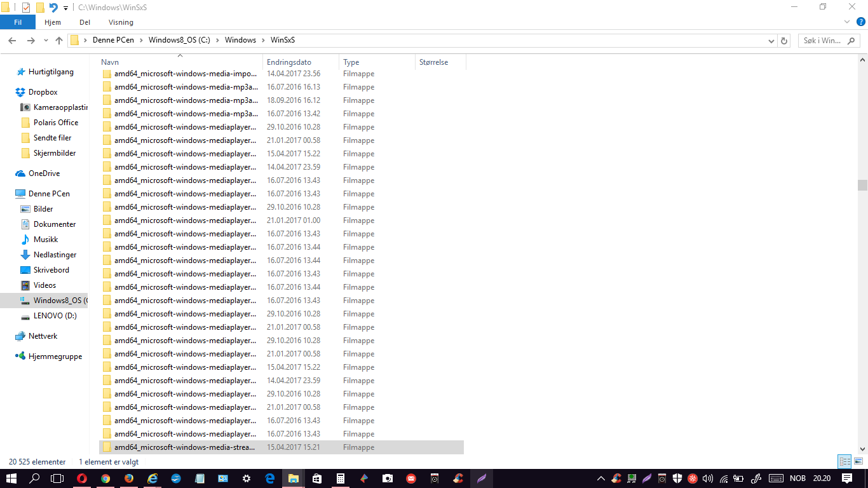Sort by the Type column header
868x488 pixels.
[x=377, y=62]
